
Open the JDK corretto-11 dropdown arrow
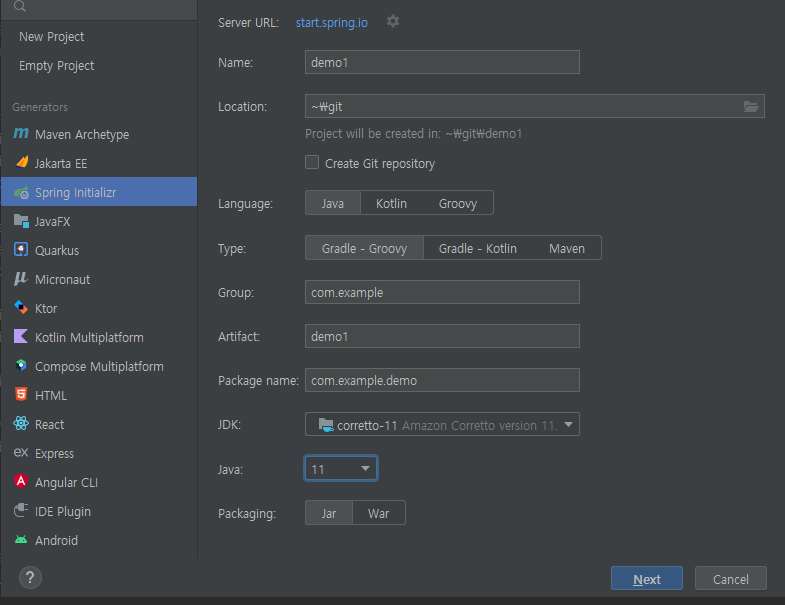tap(568, 424)
